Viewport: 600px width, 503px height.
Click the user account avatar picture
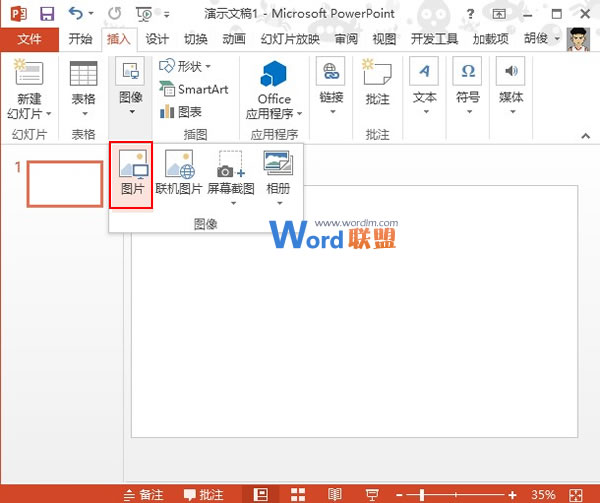click(578, 39)
